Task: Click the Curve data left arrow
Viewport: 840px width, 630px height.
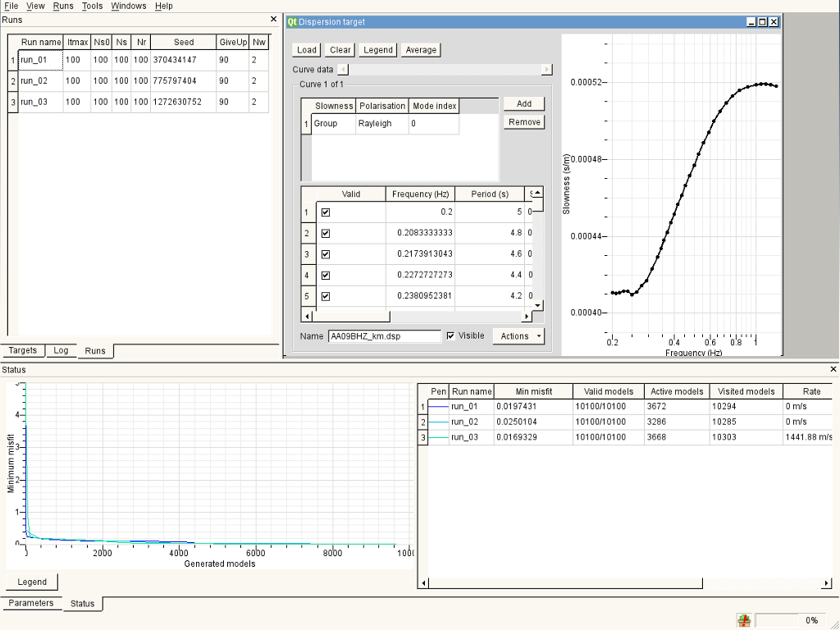Action: 343,70
